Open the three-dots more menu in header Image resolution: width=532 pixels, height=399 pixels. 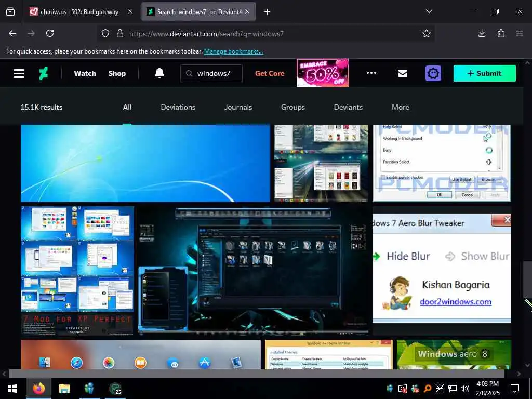371,73
